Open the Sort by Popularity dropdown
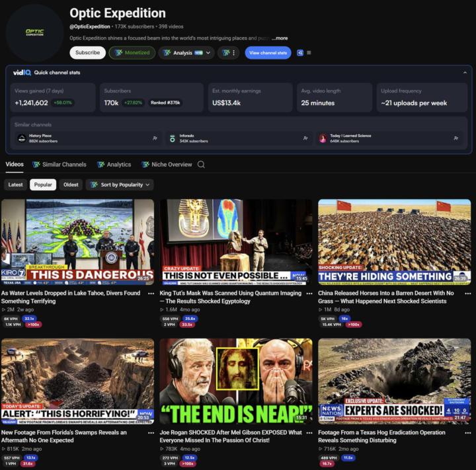476x470 pixels. [120, 184]
